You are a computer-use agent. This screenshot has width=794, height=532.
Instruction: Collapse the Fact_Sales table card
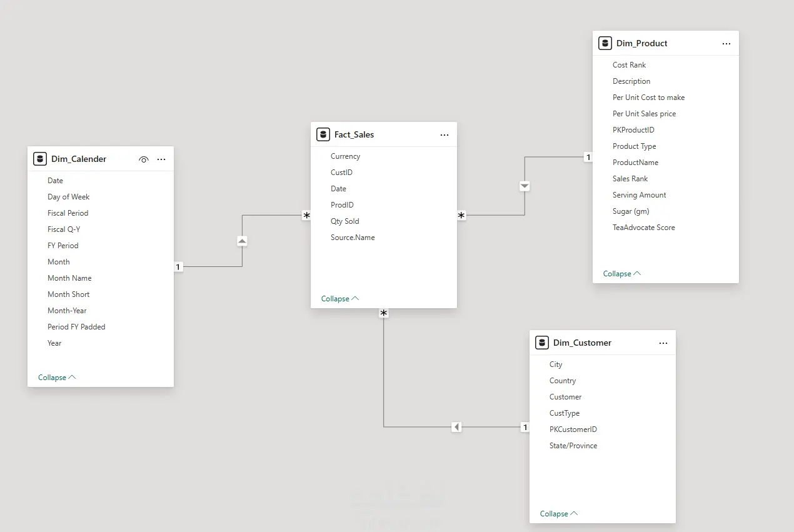pyautogui.click(x=340, y=299)
